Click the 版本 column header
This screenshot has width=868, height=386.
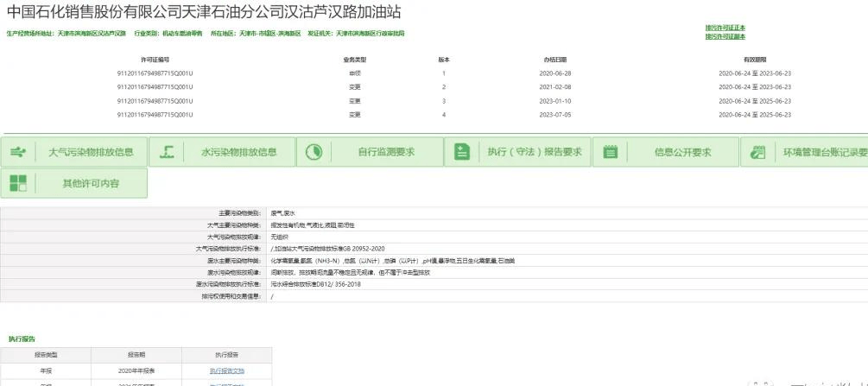(x=444, y=60)
